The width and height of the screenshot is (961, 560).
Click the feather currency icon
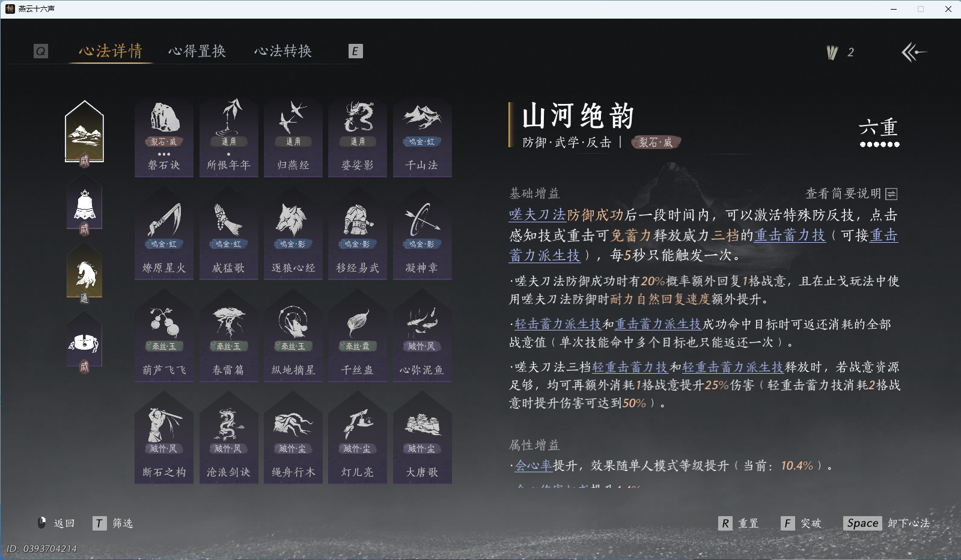[x=832, y=53]
